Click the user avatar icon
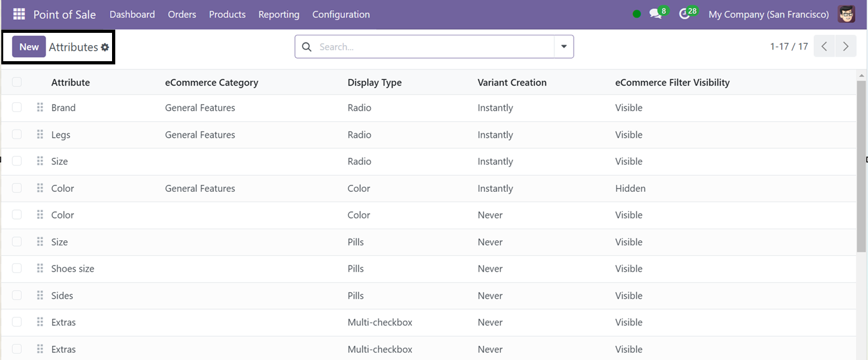This screenshot has width=868, height=360. click(x=847, y=14)
